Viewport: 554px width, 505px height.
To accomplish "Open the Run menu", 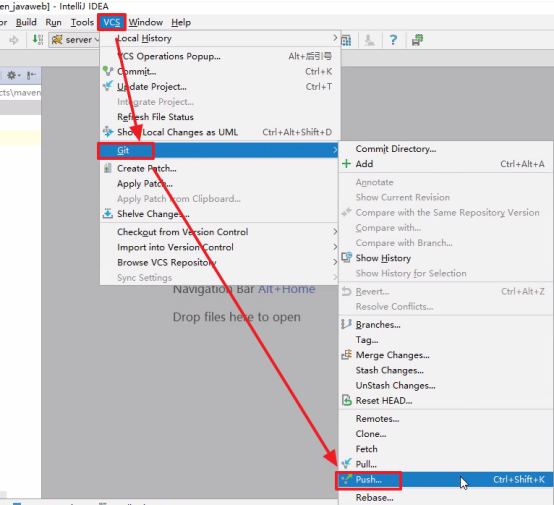I will [x=53, y=23].
